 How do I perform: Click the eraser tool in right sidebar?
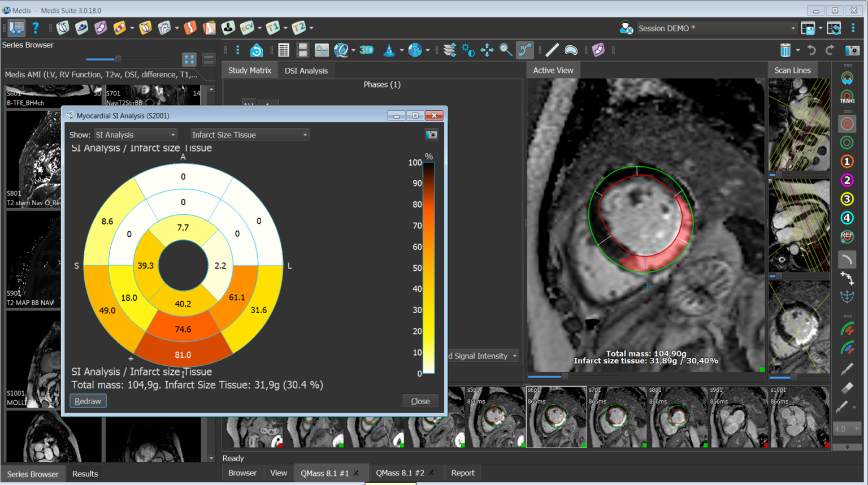click(x=847, y=388)
